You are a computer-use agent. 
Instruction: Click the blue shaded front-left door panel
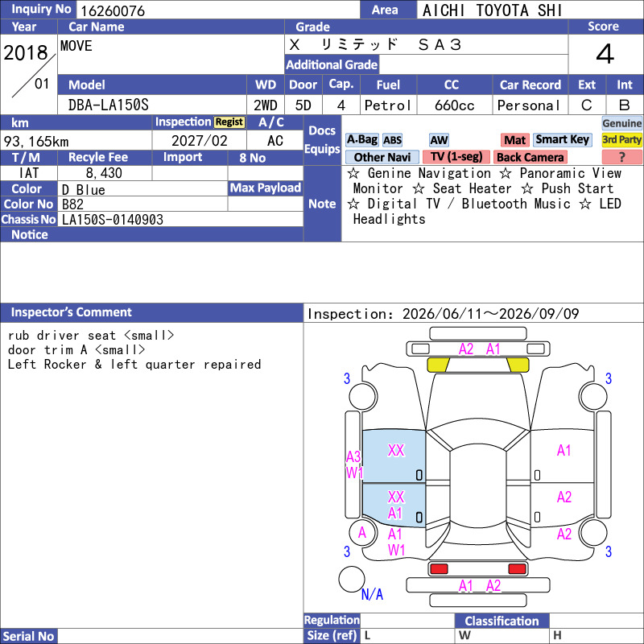(394, 456)
